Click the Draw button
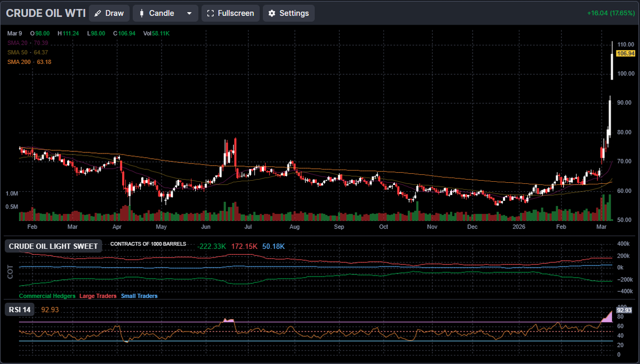The height and width of the screenshot is (364, 640). [109, 13]
